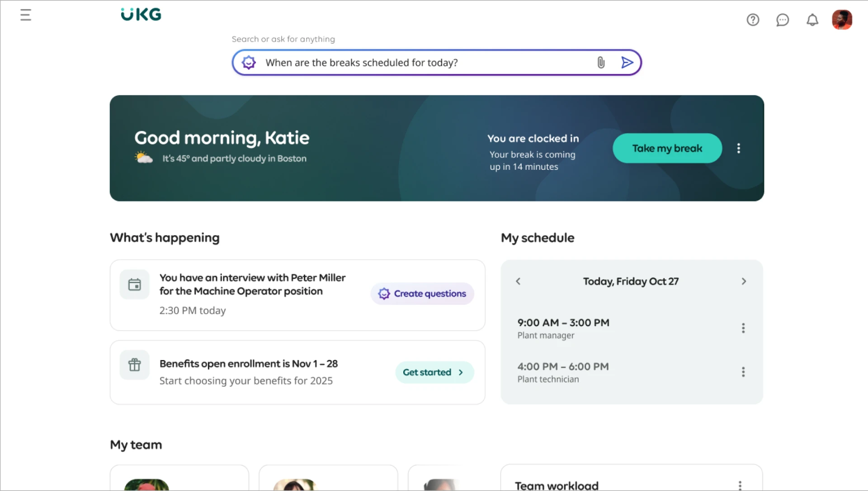Open the chat messages icon
Viewport: 868px width, 491px height.
783,20
